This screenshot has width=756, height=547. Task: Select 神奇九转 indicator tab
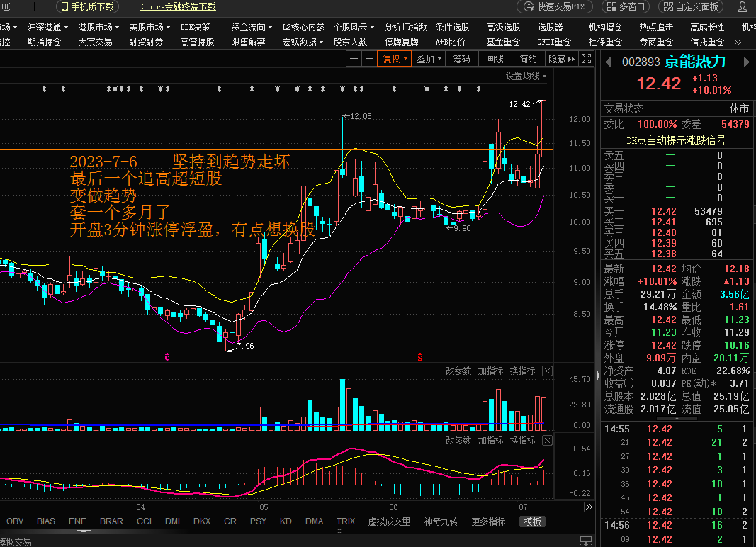(x=441, y=521)
